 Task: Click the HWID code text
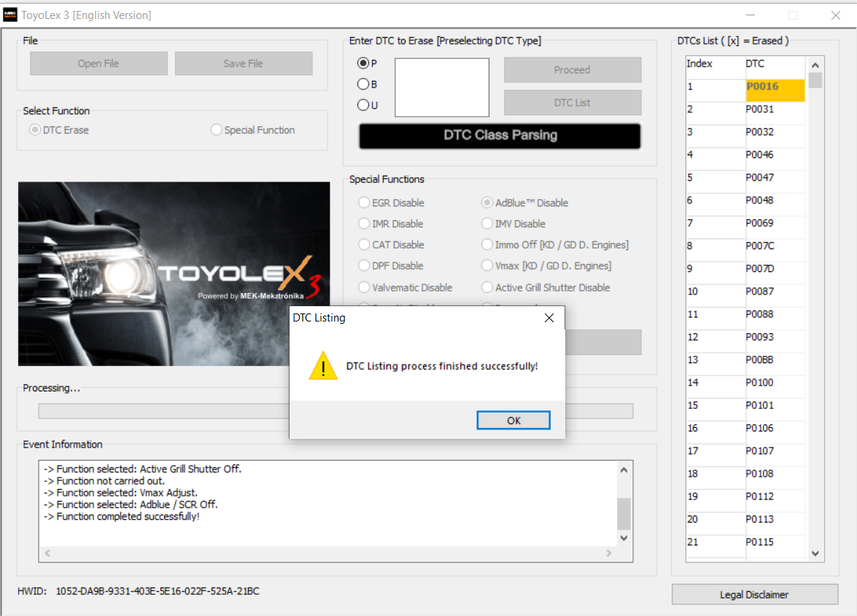click(158, 591)
